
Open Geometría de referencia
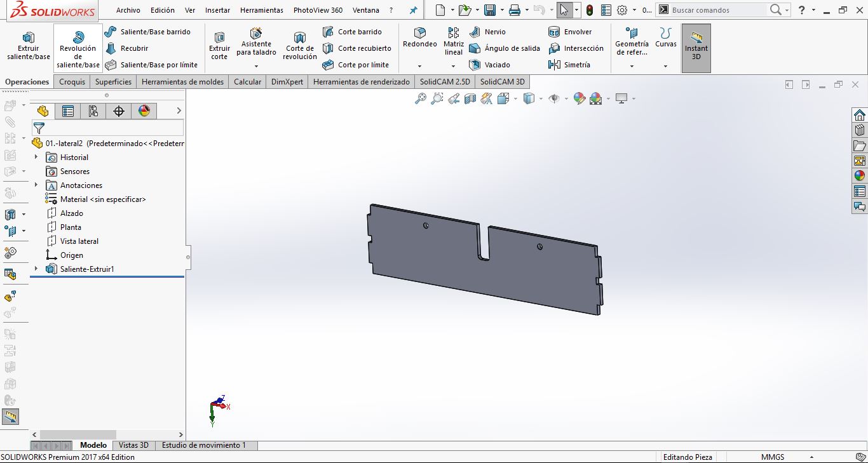[x=632, y=41]
